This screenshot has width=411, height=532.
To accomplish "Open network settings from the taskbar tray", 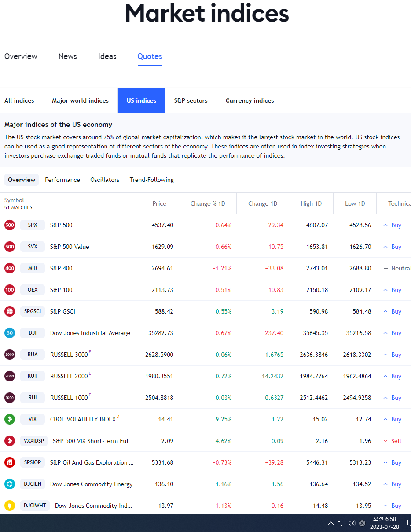I will [x=341, y=523].
